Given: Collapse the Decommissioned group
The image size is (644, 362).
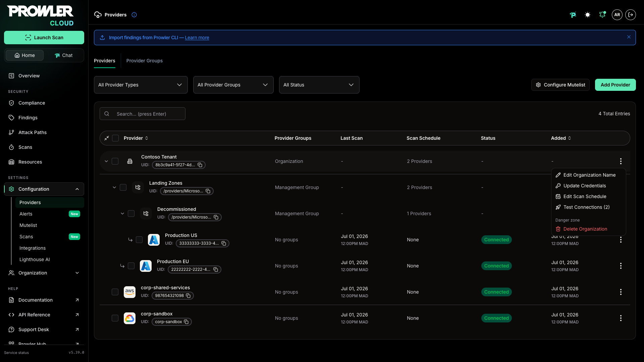Looking at the screenshot, I should (x=122, y=214).
